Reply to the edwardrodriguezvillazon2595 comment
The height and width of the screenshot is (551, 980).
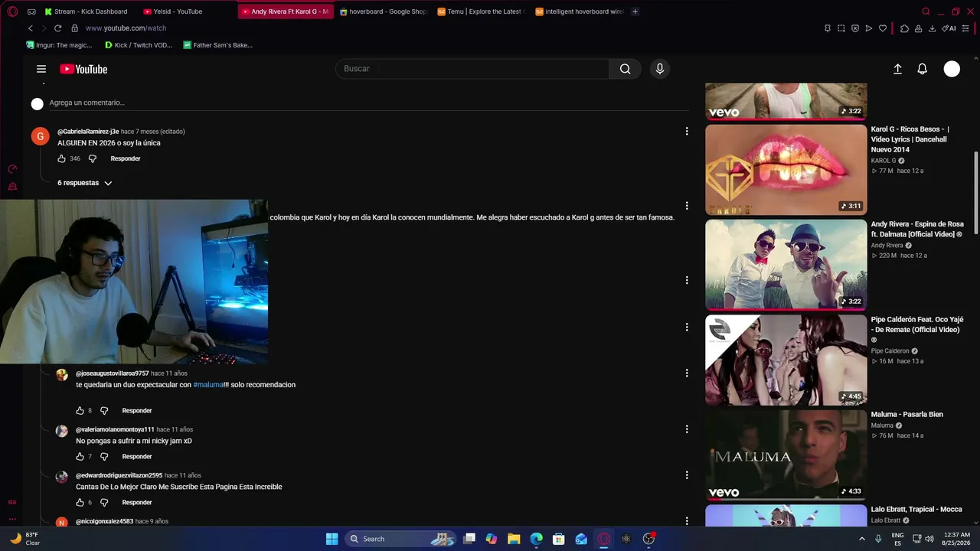coord(137,502)
